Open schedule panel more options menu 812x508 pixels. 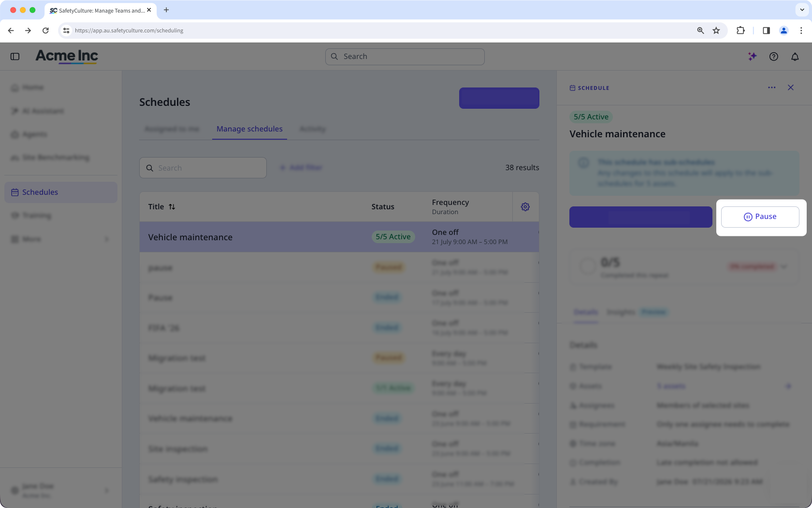pyautogui.click(x=772, y=87)
